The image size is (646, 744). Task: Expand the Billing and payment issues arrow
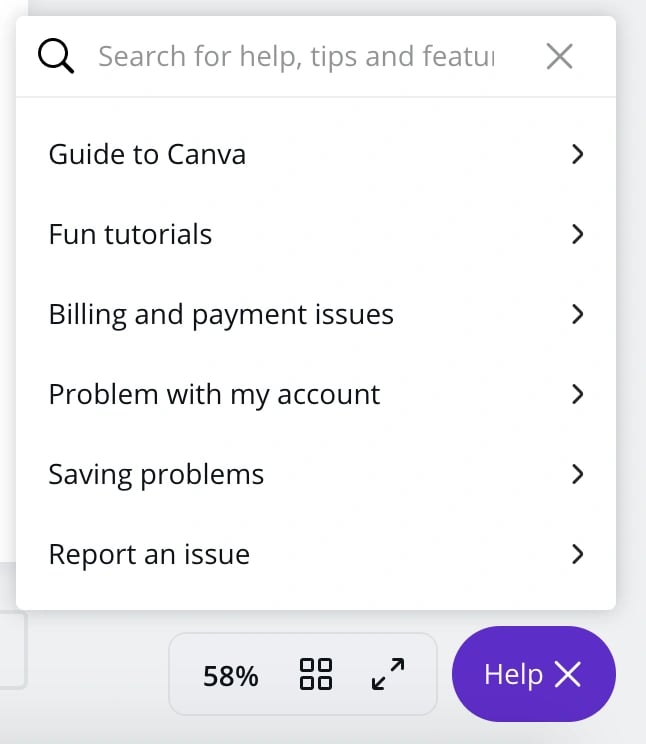(577, 314)
